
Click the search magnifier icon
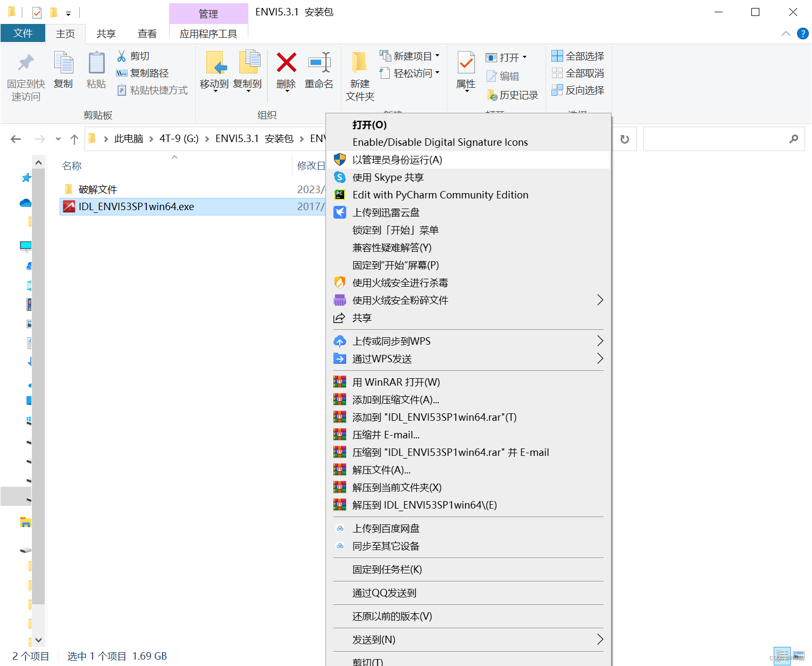793,139
